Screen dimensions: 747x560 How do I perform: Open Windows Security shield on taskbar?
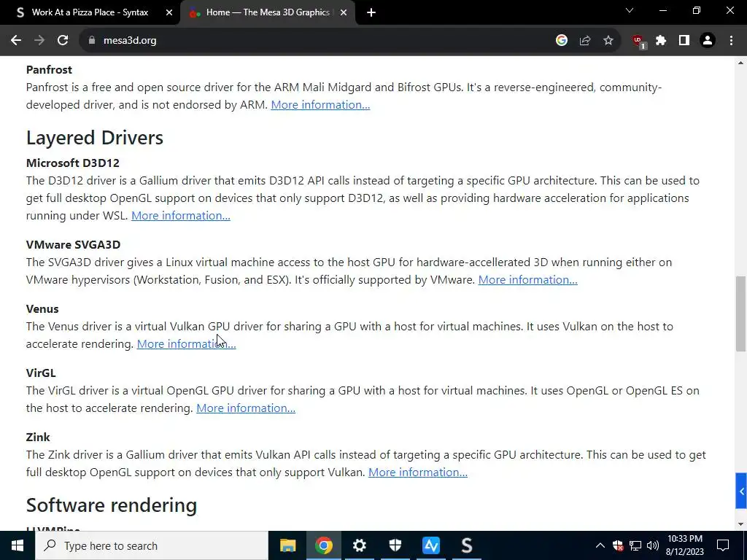[x=395, y=545]
